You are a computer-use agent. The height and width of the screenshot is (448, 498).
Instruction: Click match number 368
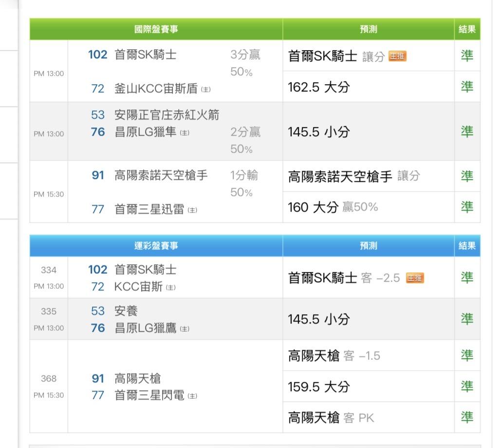49,378
